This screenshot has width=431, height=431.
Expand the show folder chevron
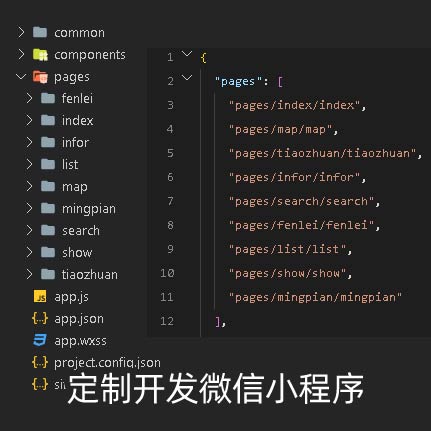point(29,252)
